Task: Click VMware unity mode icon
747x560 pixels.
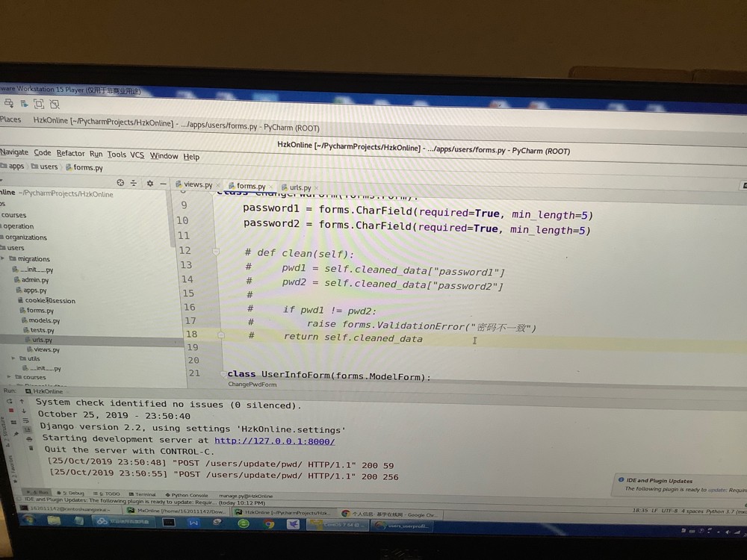Action: click(55, 104)
